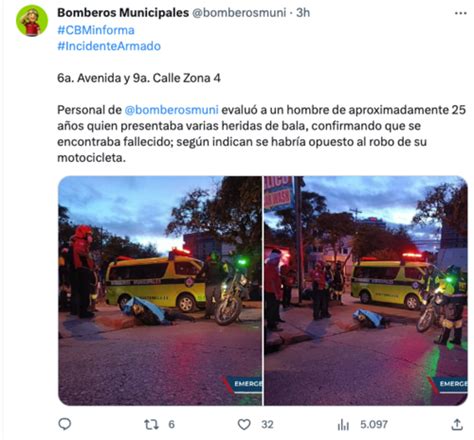Viewport: 474px width, 440px height.
Task: Click the retweet icon
Action: [152, 425]
